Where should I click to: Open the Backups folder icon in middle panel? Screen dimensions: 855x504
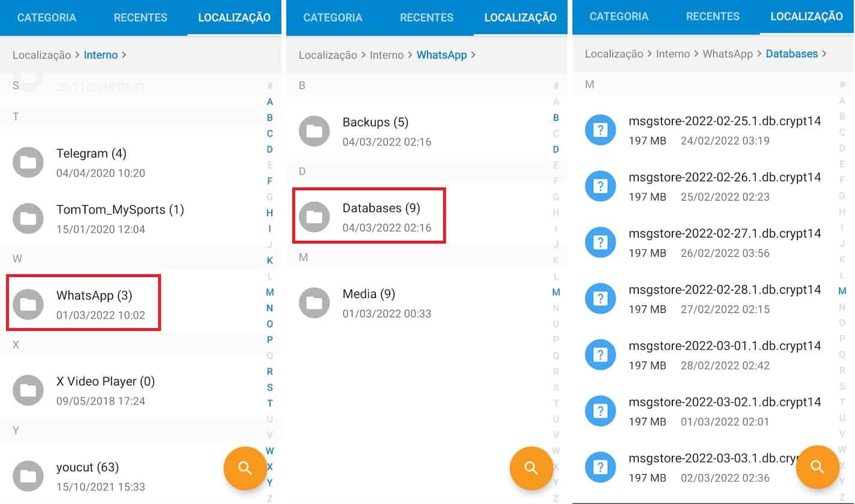point(314,131)
